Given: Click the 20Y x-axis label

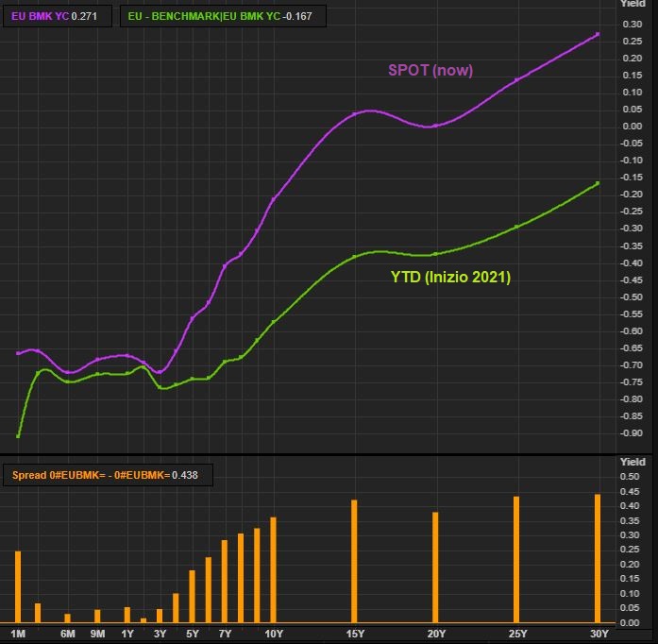Looking at the screenshot, I should coord(436,634).
